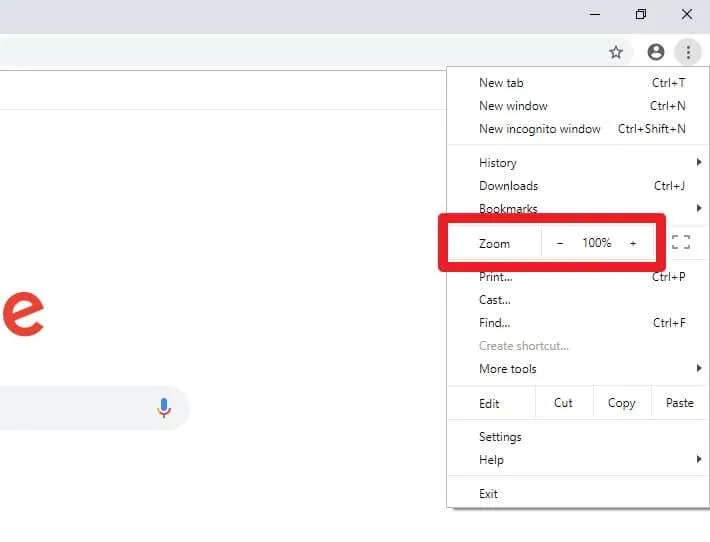Start voice search with the microphone icon
The image size is (710, 542).
coord(164,408)
